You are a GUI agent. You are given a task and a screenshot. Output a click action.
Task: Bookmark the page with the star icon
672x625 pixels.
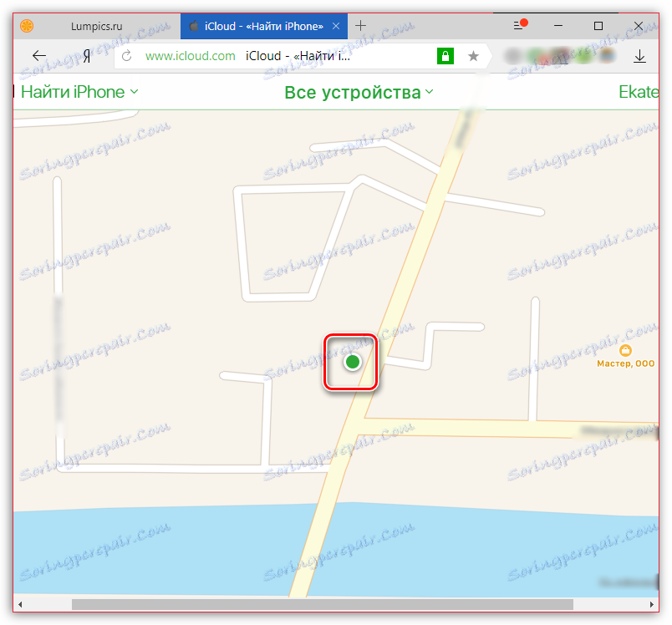pyautogui.click(x=473, y=56)
